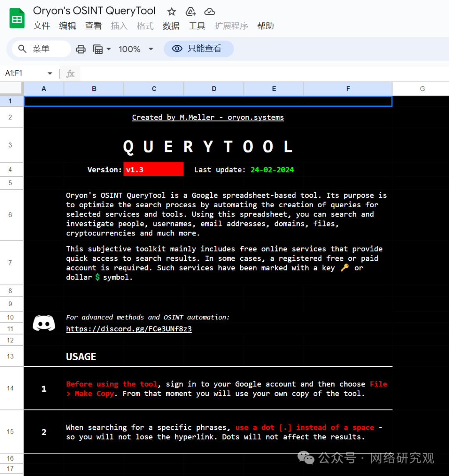The width and height of the screenshot is (449, 476).
Task: Click the 菜单 search field
Action: point(41,49)
